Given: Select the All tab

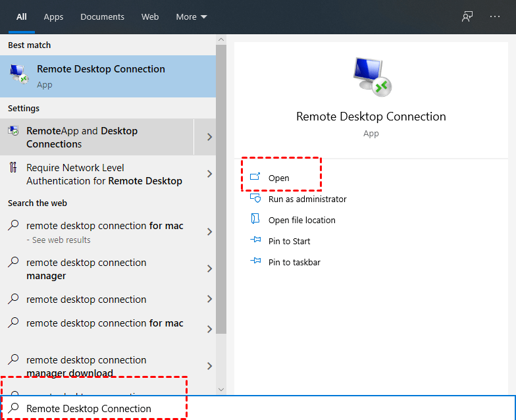Looking at the screenshot, I should tap(21, 17).
